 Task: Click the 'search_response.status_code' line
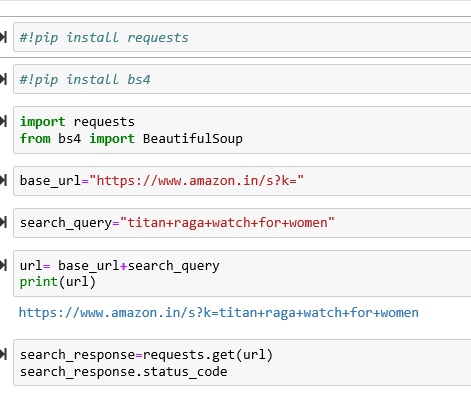click(x=124, y=371)
